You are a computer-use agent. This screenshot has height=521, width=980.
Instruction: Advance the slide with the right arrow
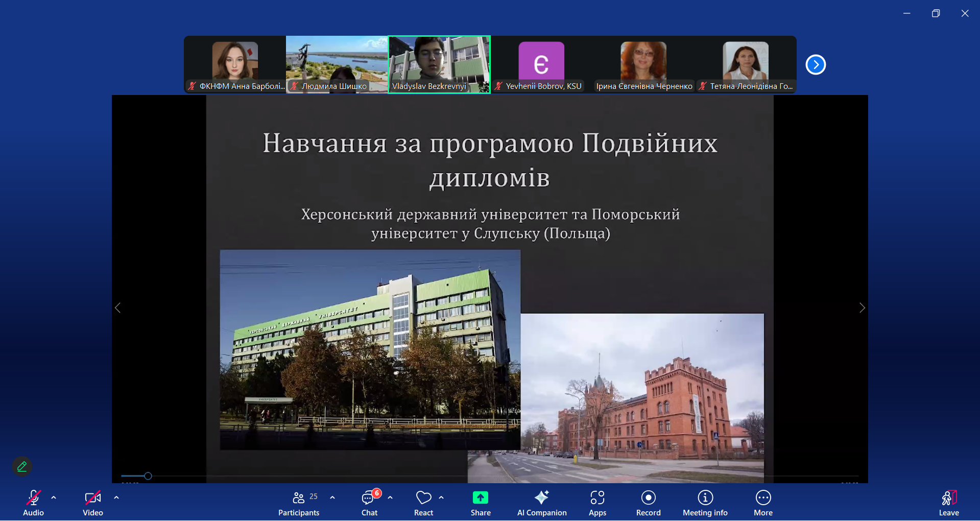pyautogui.click(x=862, y=307)
